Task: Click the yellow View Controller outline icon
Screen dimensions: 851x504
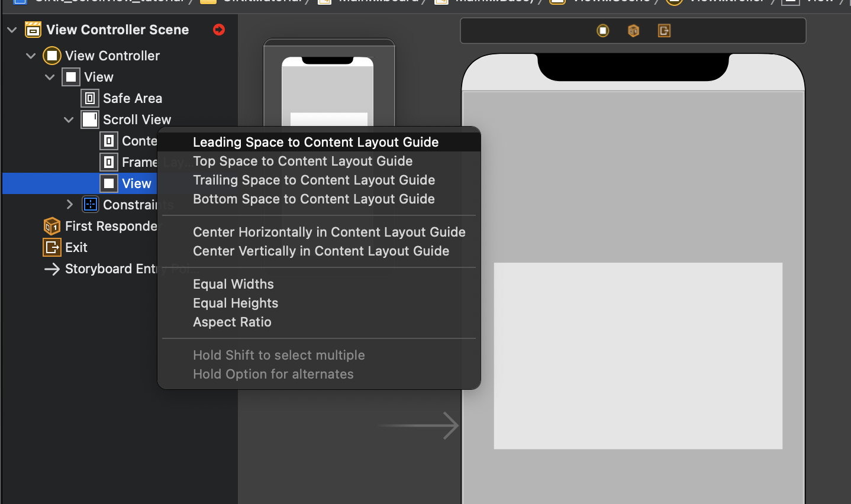Action: [52, 56]
